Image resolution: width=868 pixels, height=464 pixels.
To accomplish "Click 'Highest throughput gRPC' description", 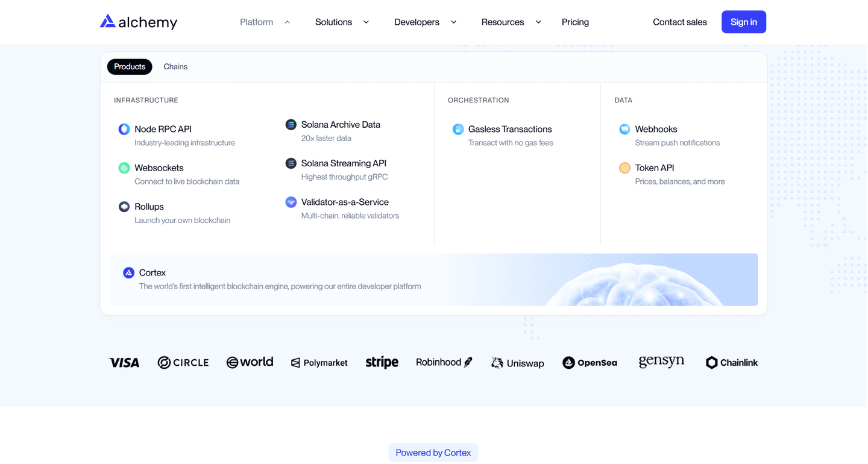I will coord(345,177).
